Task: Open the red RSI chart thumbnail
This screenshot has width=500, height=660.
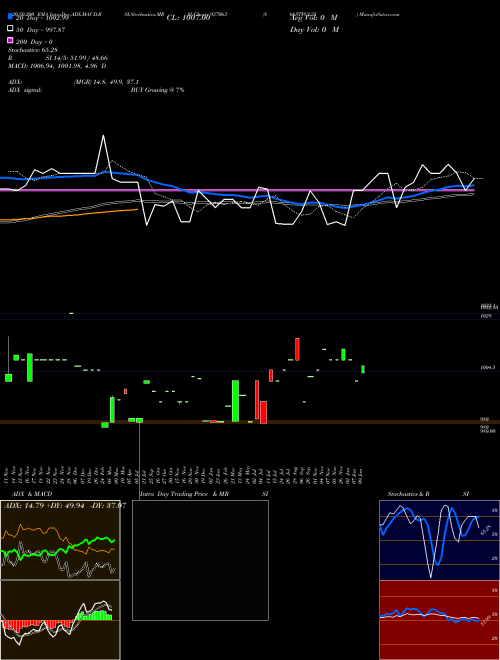Action: (439, 620)
